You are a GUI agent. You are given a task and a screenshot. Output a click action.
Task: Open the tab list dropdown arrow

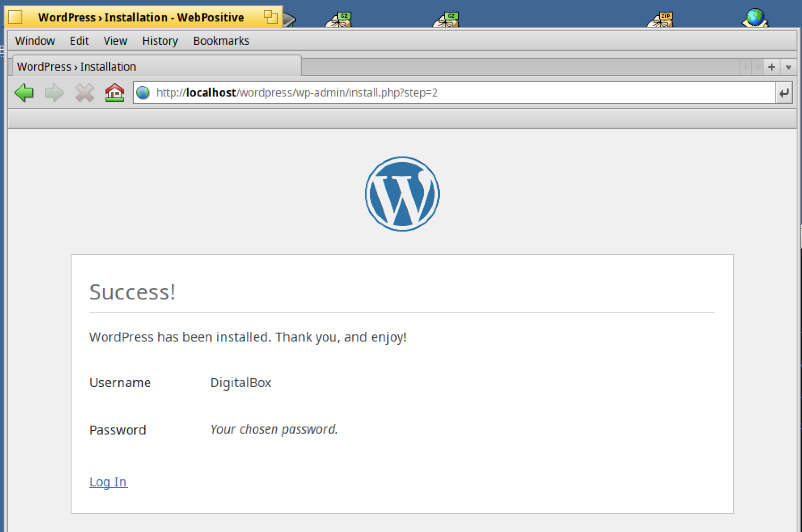[788, 67]
